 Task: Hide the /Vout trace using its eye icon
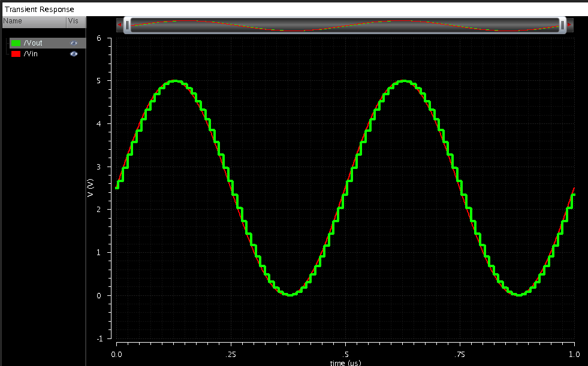[x=74, y=43]
